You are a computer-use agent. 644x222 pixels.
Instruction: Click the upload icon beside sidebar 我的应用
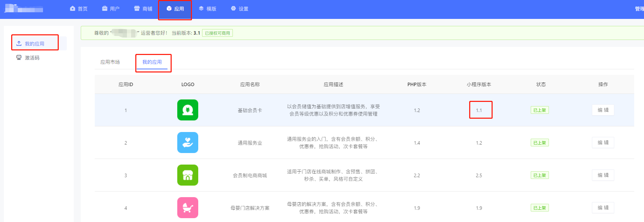19,43
